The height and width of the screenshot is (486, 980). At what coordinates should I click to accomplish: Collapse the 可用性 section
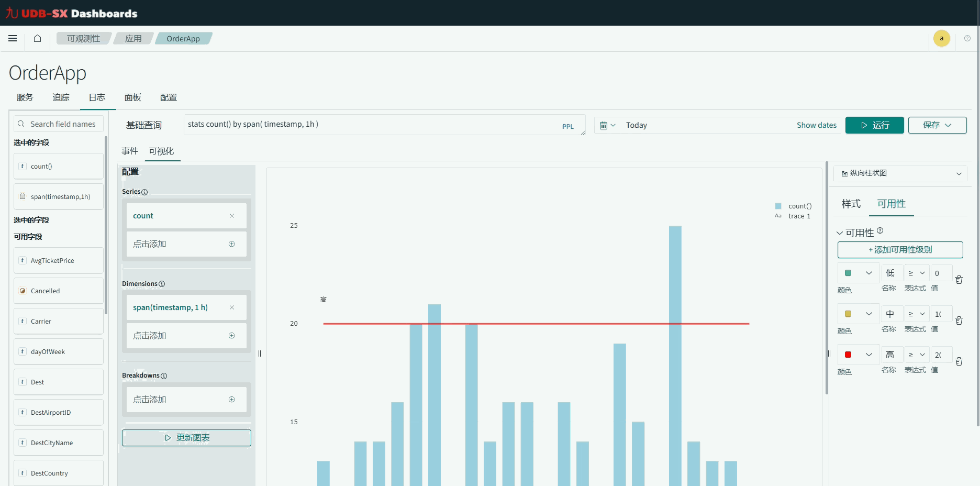pos(840,233)
